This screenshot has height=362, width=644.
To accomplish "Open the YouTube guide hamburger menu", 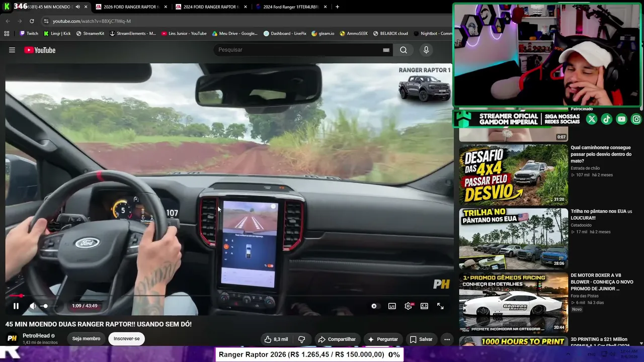I will click(x=12, y=50).
